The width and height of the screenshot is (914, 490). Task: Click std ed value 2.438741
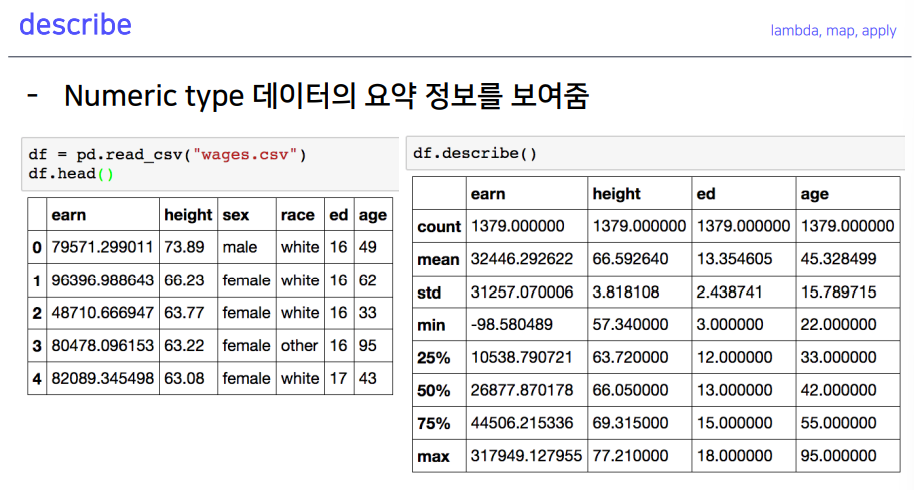pyautogui.click(x=729, y=292)
